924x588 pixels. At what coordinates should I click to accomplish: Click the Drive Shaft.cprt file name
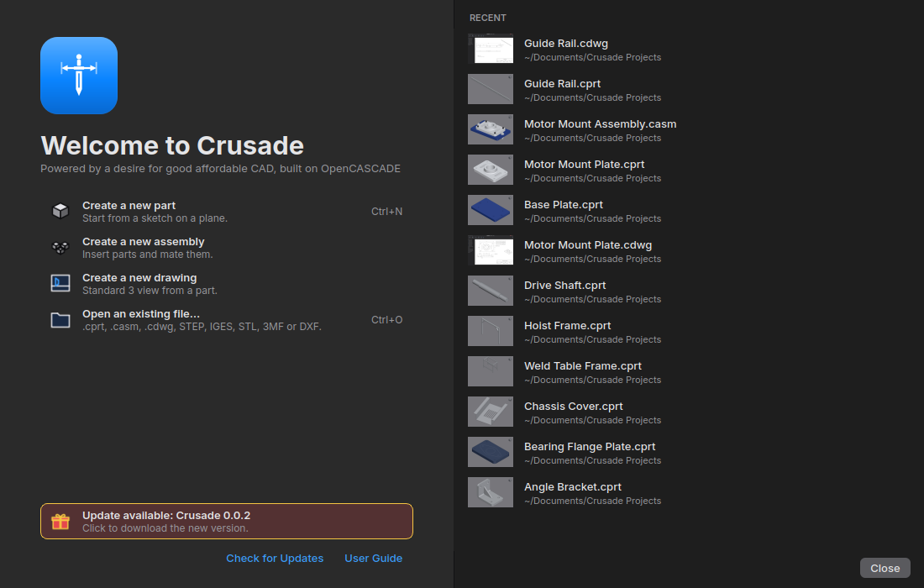pyautogui.click(x=565, y=286)
